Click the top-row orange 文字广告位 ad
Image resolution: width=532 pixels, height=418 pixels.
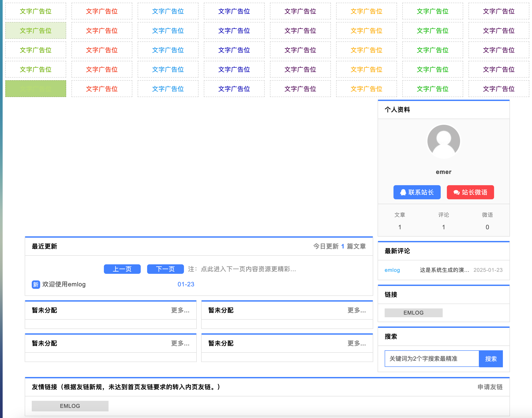point(366,11)
